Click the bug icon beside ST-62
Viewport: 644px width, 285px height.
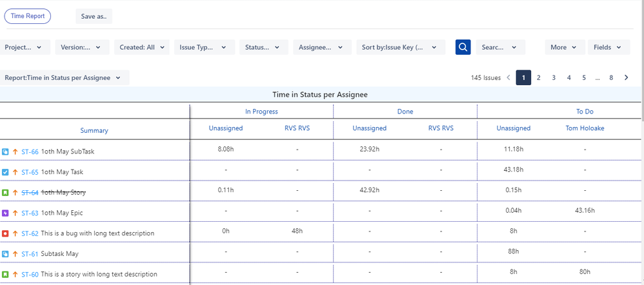pos(5,233)
